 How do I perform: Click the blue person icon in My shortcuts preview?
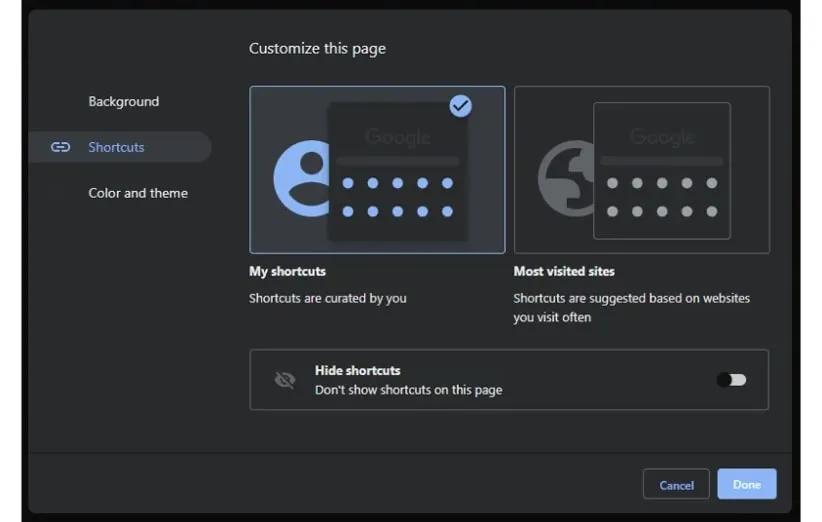click(298, 179)
